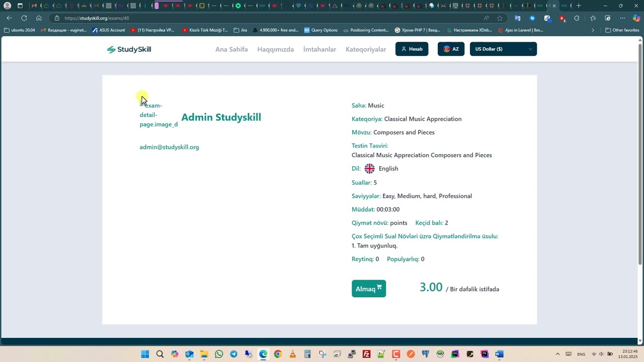
Task: Add page to favorites star icon
Action: [500, 18]
